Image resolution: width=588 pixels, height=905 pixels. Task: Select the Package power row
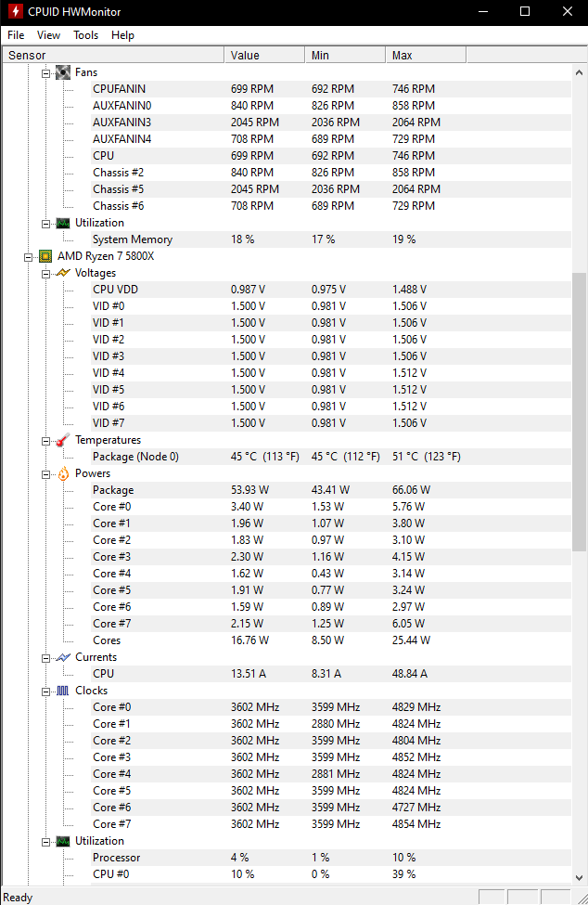pyautogui.click(x=331, y=491)
